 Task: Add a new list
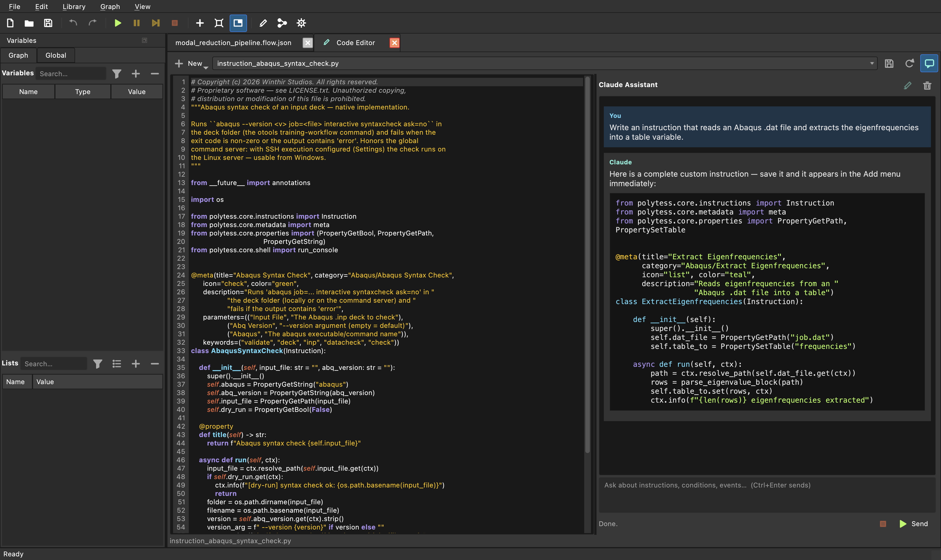pyautogui.click(x=136, y=364)
